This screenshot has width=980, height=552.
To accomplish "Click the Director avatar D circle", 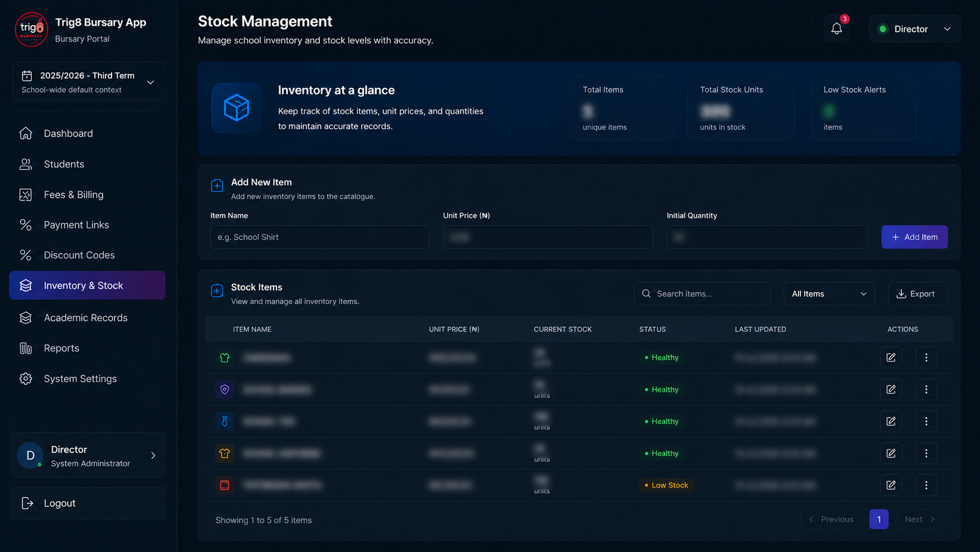I will point(30,455).
